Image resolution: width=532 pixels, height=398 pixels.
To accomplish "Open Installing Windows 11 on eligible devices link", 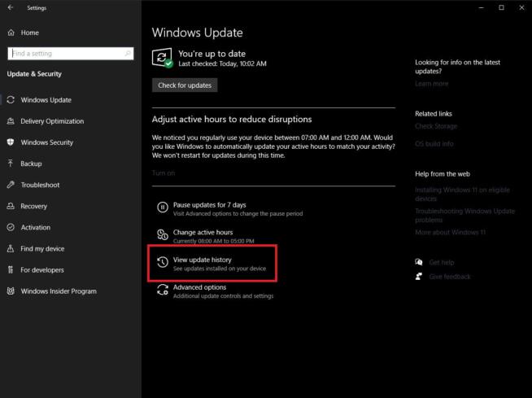I will click(x=462, y=194).
